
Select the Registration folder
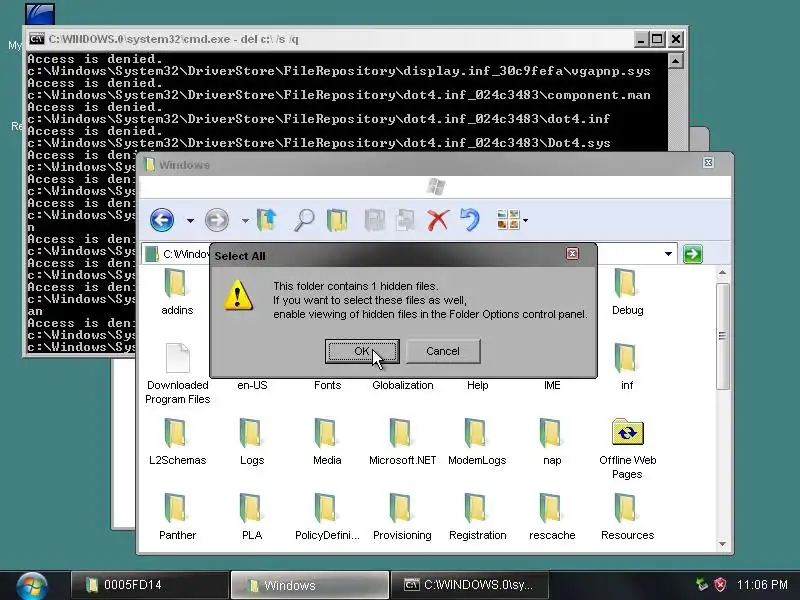477,517
